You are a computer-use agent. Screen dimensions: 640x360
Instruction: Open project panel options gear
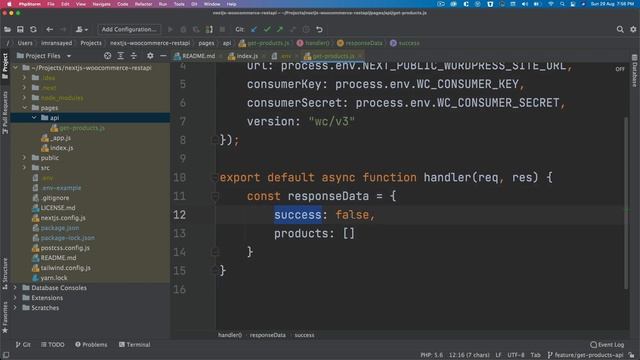[150, 56]
